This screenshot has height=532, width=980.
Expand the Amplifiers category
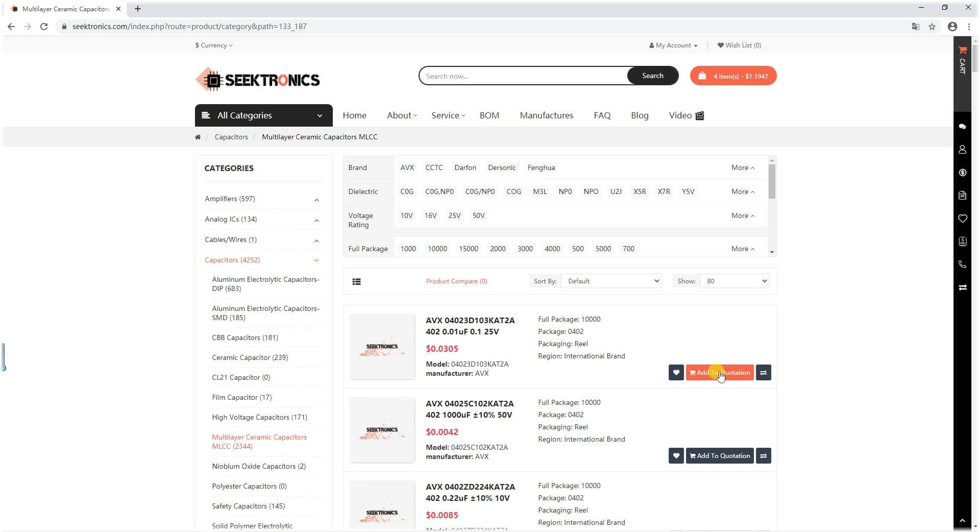pyautogui.click(x=316, y=200)
